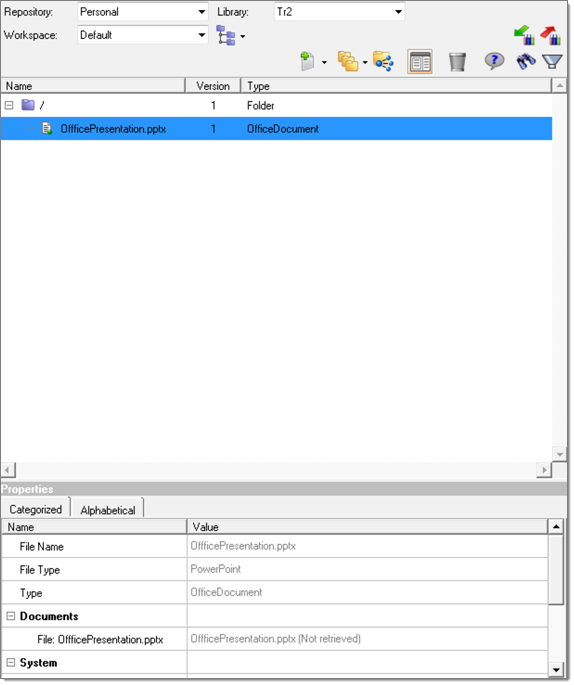
Task: Click the binoculars search icon
Action: (526, 62)
